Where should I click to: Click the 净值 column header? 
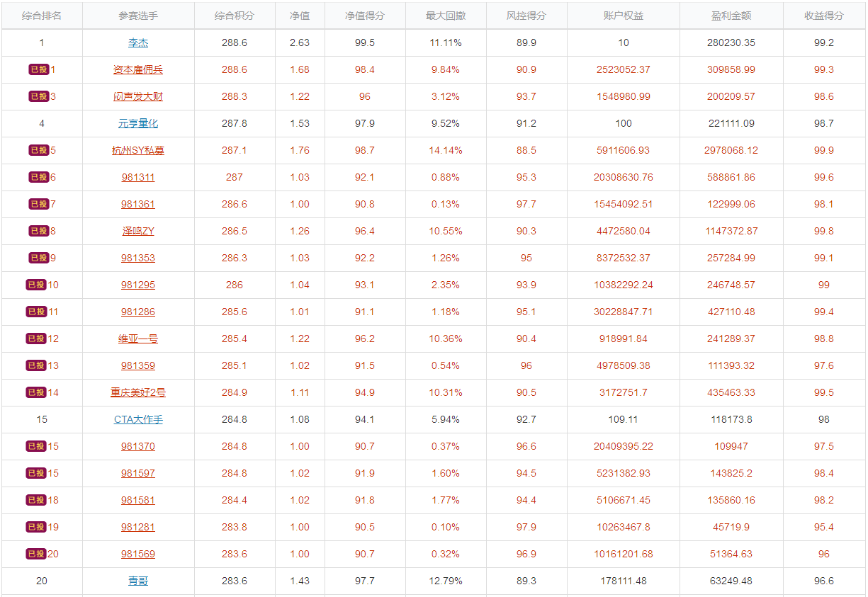[x=300, y=16]
